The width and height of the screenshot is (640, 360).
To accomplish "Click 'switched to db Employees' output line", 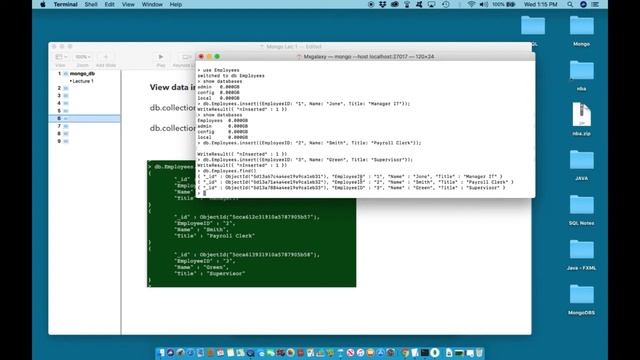I will click(x=231, y=76).
